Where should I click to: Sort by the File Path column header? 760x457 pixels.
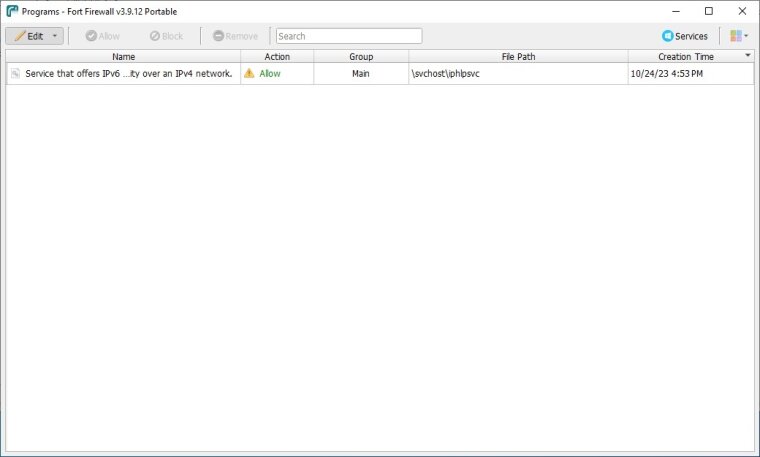518,57
